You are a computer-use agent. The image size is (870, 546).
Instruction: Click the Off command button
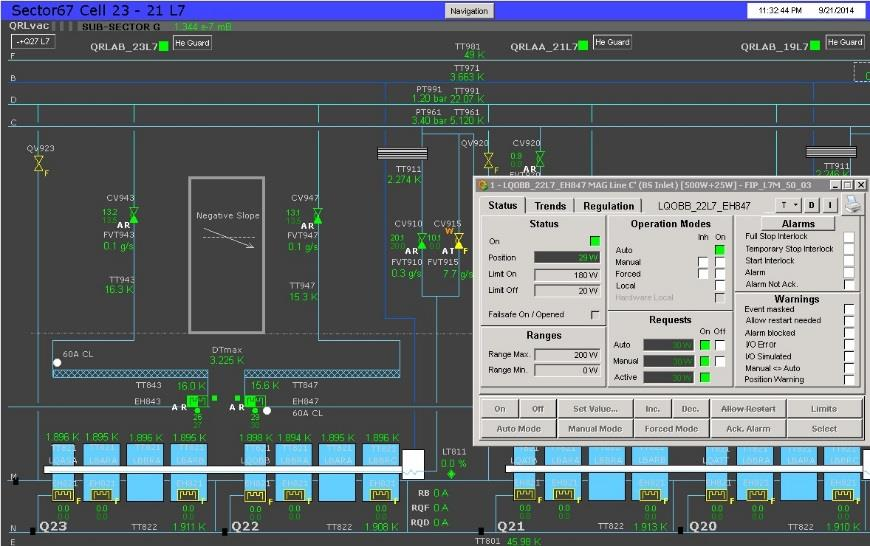(538, 409)
